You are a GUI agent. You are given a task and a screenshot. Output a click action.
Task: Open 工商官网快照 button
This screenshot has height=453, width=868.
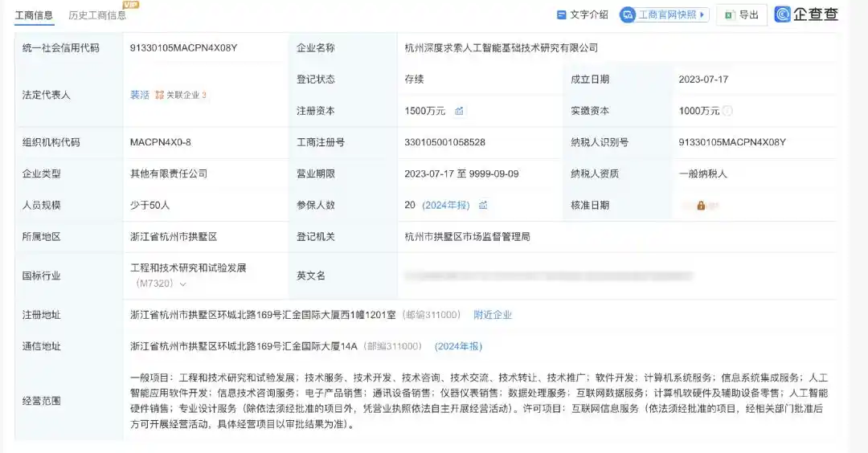click(x=665, y=15)
